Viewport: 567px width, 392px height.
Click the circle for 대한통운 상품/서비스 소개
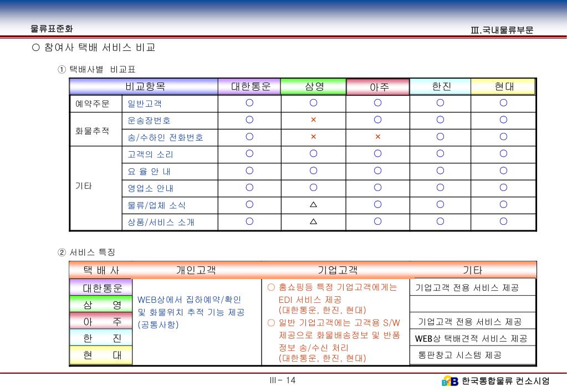point(249,221)
